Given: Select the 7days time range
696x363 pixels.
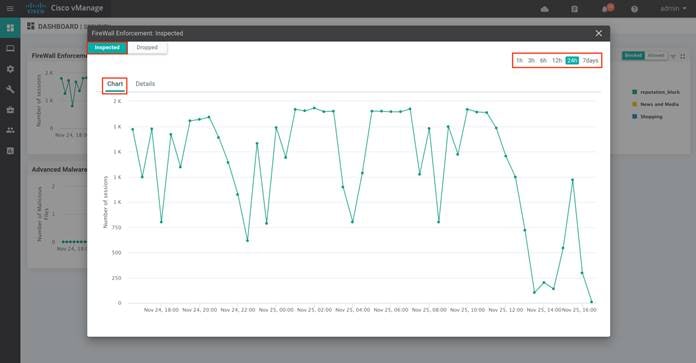Looking at the screenshot, I should (x=590, y=60).
